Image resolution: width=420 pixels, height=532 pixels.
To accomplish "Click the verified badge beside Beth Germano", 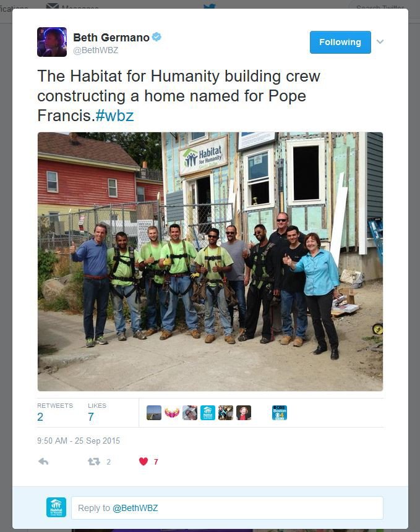I will [x=156, y=37].
